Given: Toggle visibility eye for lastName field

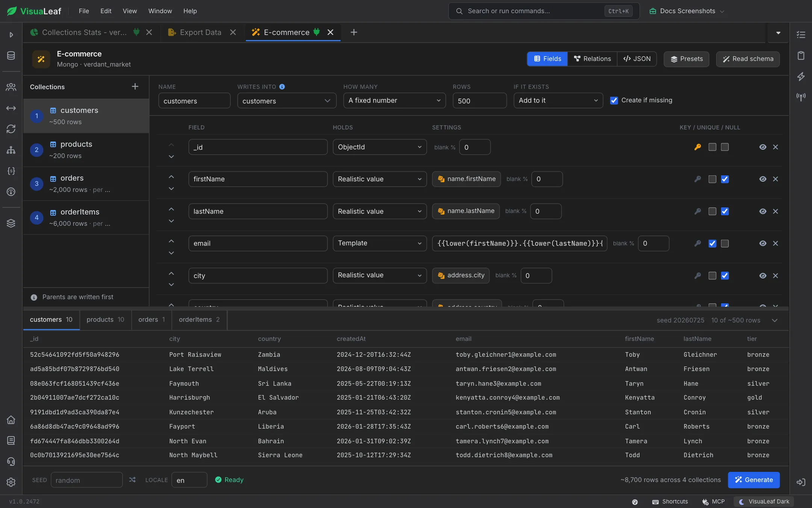Looking at the screenshot, I should point(763,211).
